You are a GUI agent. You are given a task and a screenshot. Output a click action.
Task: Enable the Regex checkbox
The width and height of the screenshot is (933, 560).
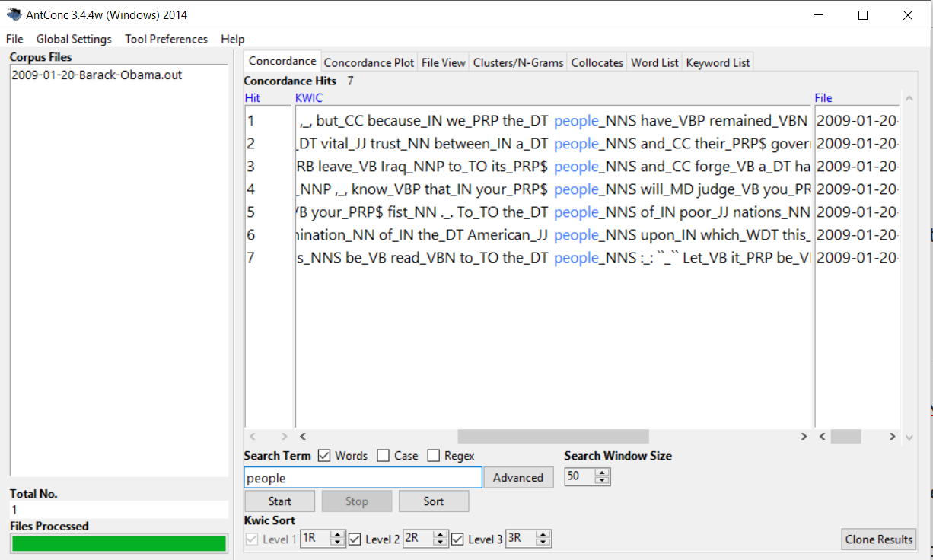[x=434, y=456]
